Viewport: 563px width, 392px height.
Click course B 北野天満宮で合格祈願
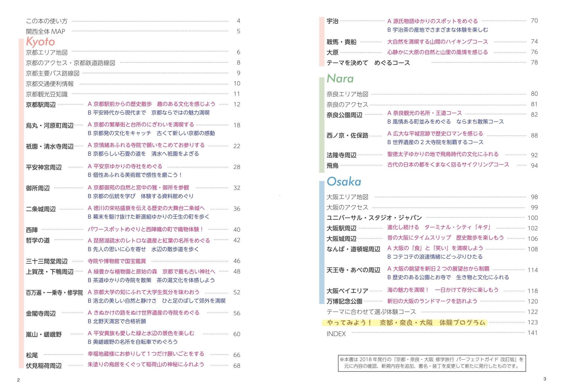point(117,321)
